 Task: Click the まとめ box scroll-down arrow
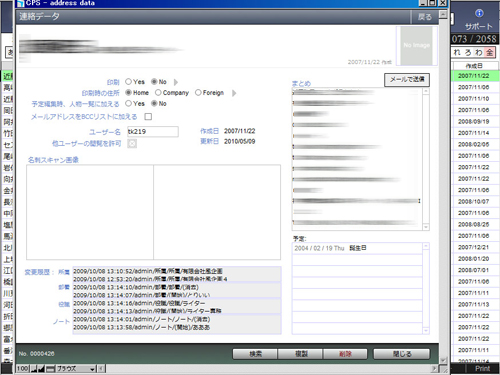426,227
